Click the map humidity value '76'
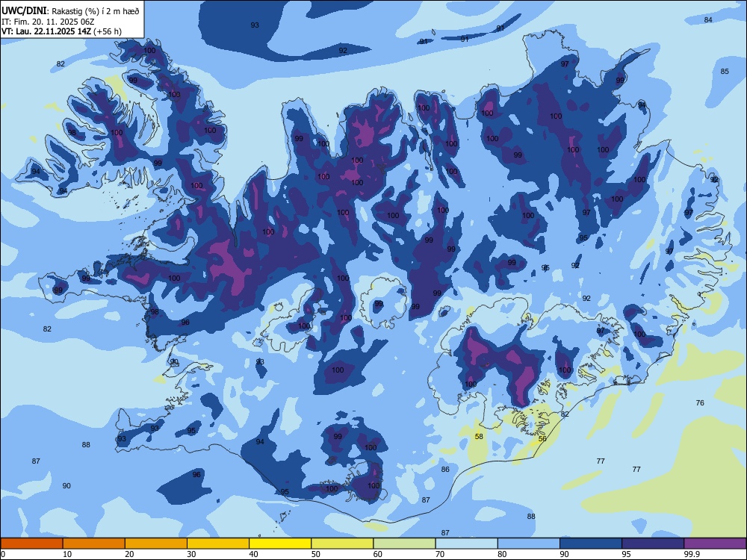747x560 pixels. [700, 403]
